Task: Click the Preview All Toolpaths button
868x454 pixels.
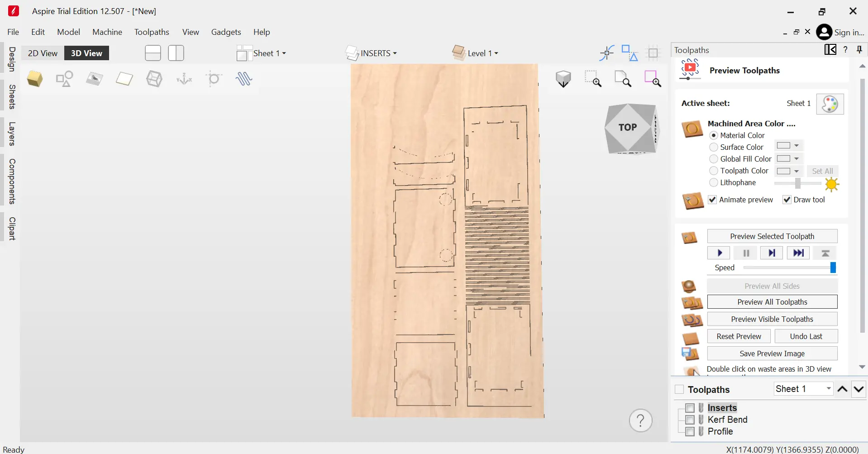Action: pos(772,302)
